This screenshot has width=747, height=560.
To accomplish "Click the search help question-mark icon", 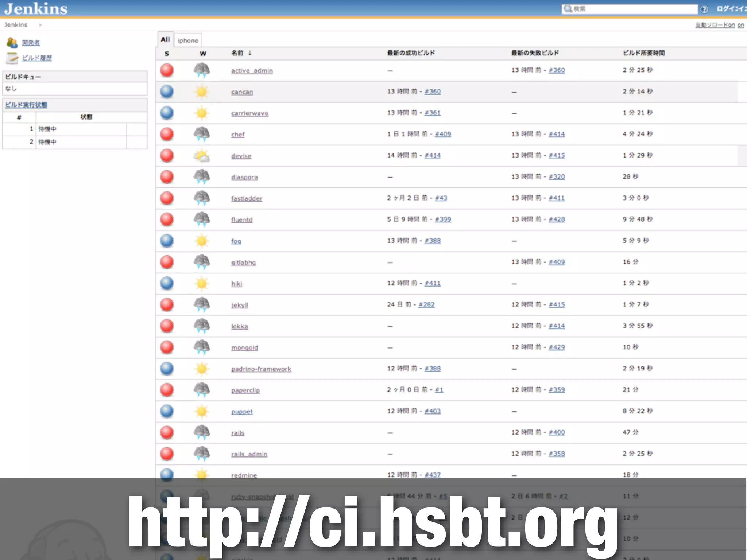I will coord(704,9).
